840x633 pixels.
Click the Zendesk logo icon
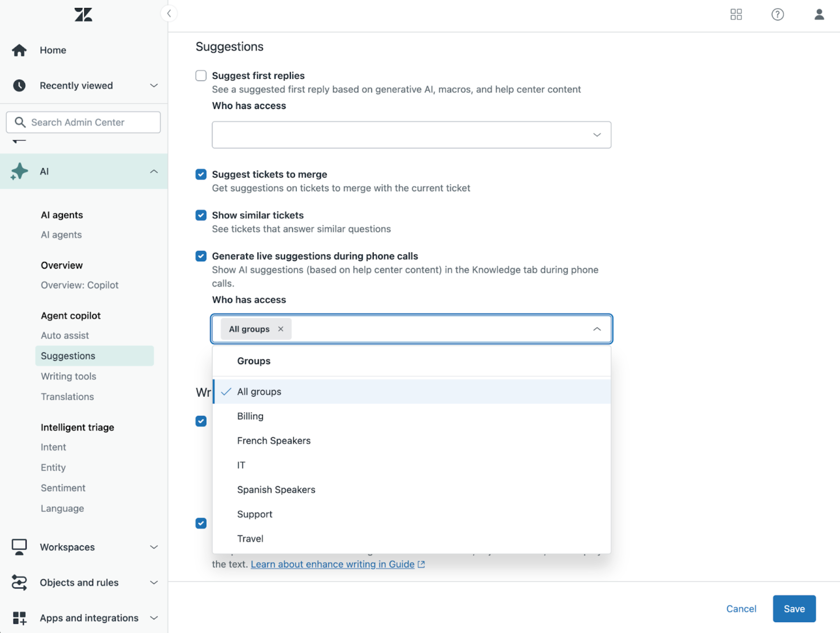point(83,15)
